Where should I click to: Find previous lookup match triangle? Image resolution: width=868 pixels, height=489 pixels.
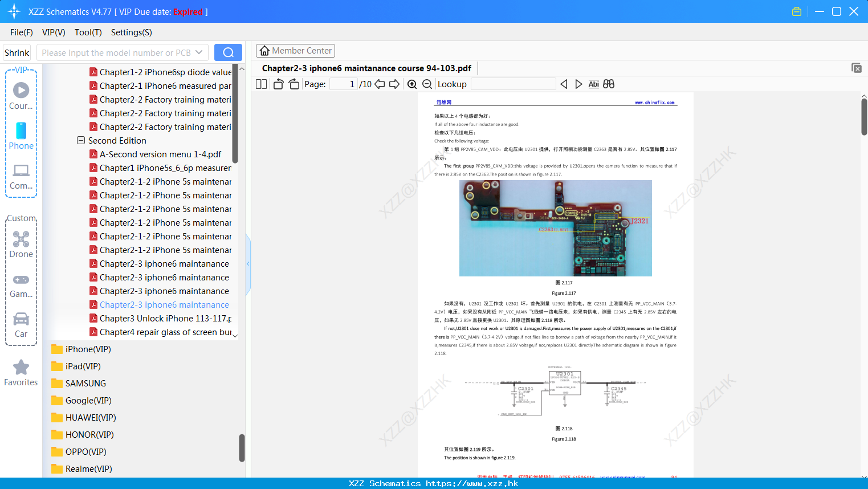564,84
